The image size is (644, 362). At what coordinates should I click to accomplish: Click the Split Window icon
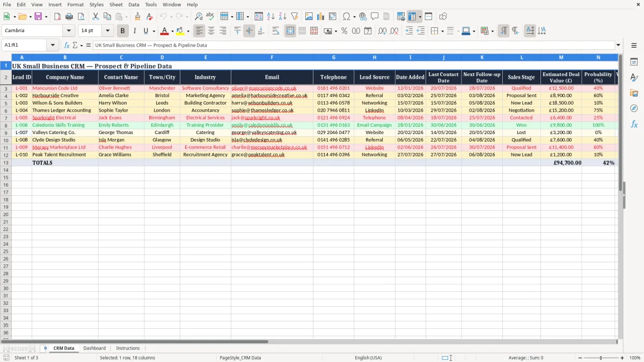429,17
